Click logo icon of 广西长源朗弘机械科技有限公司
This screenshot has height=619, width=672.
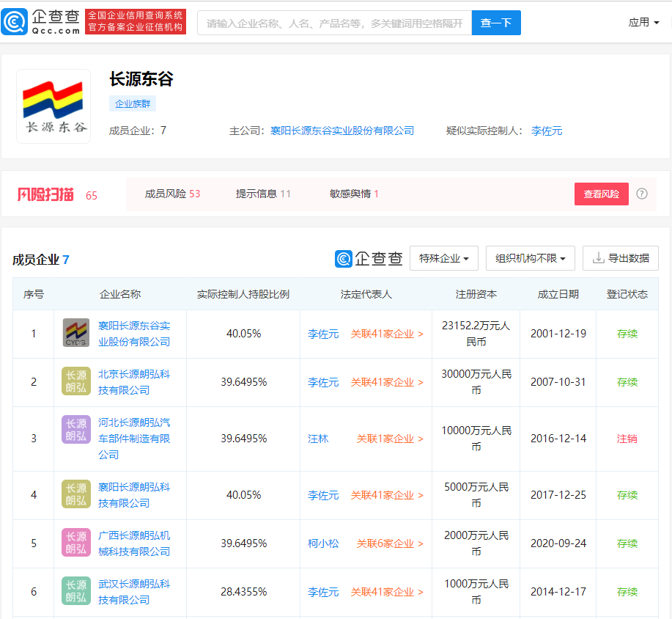pyautogui.click(x=76, y=543)
